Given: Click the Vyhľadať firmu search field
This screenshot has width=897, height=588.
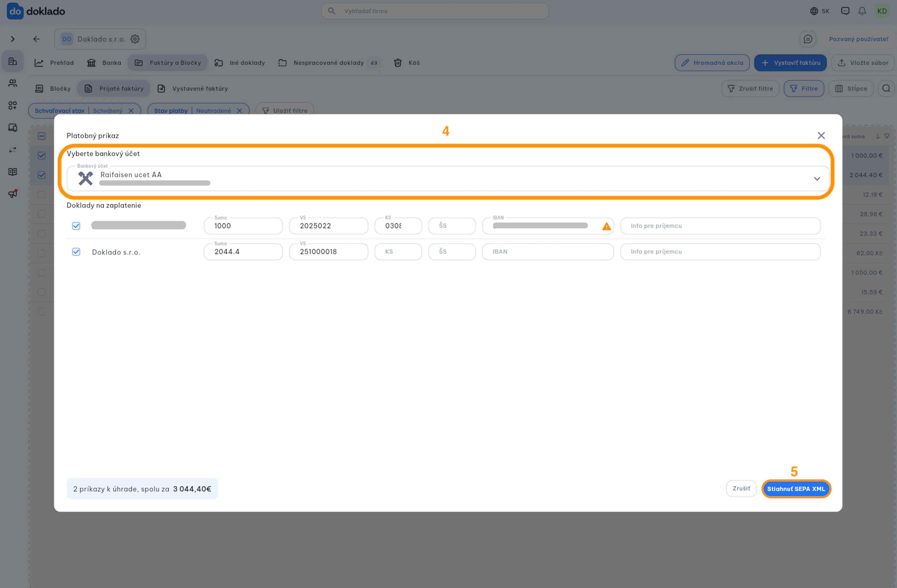Looking at the screenshot, I should pyautogui.click(x=434, y=11).
